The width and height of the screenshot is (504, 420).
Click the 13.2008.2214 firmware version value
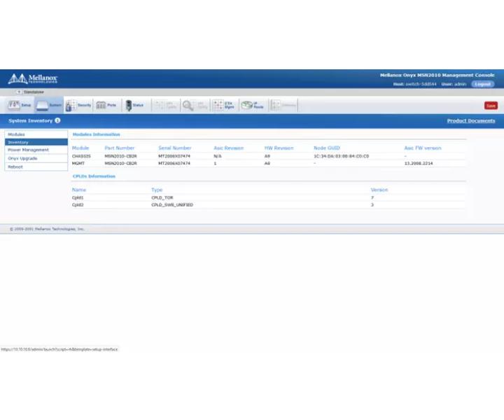pyautogui.click(x=419, y=163)
